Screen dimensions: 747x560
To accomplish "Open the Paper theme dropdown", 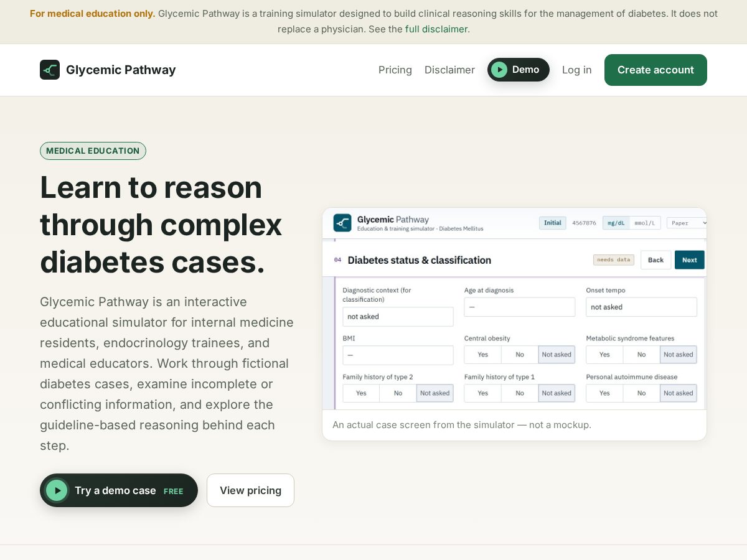I will tap(687, 223).
